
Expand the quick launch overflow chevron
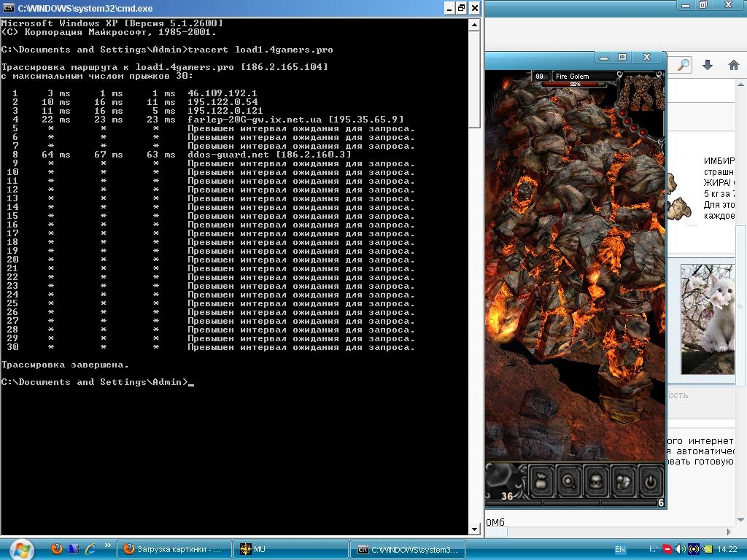tap(108, 545)
